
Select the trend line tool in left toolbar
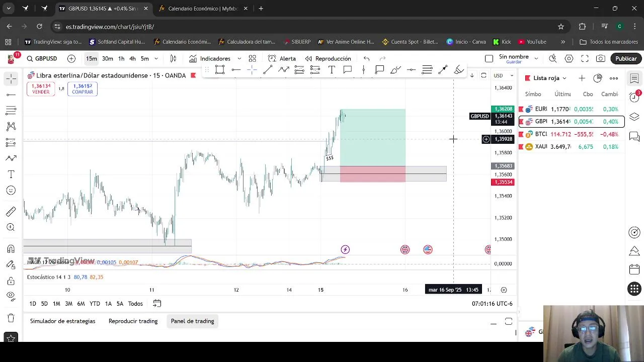[11, 95]
